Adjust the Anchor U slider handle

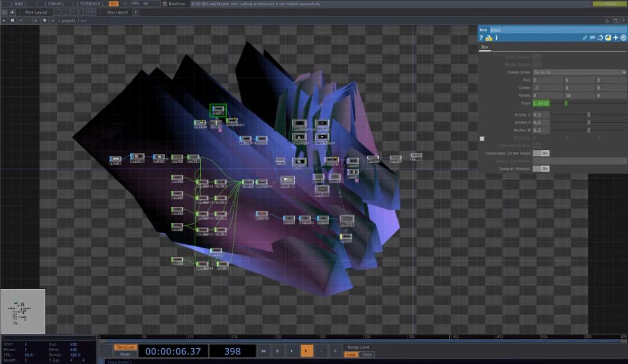point(588,115)
